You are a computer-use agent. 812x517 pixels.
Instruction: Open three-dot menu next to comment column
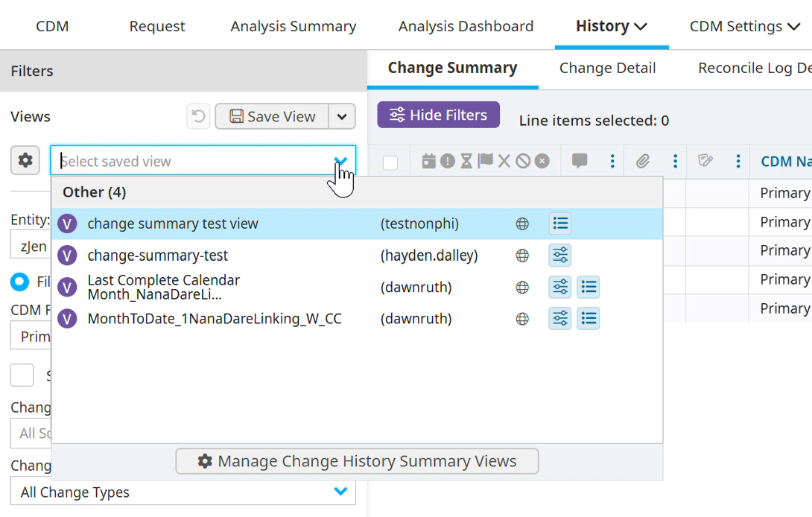point(612,161)
